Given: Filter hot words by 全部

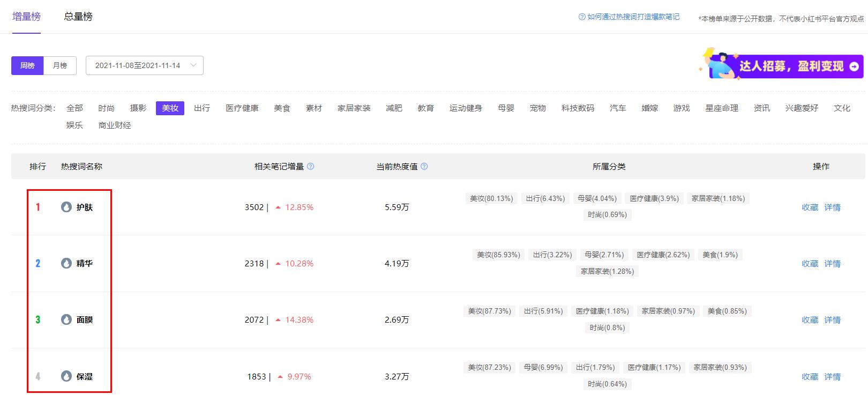Looking at the screenshot, I should pos(74,108).
